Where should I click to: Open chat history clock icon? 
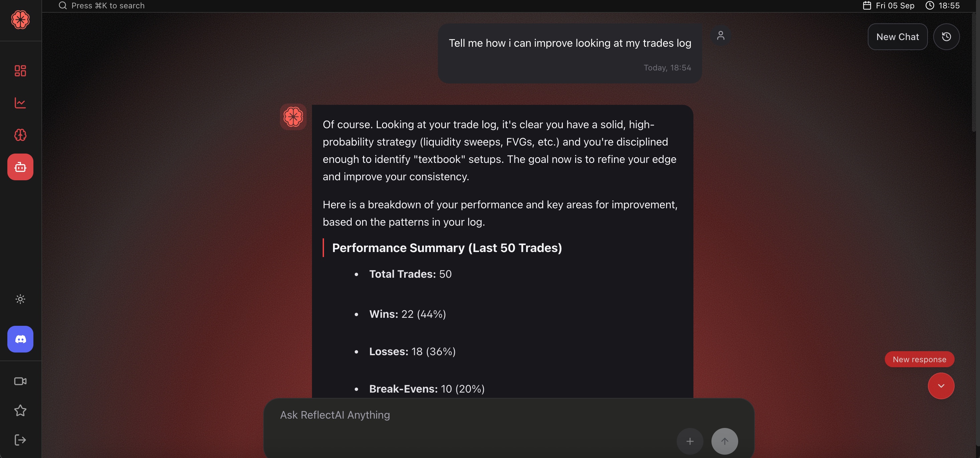tap(946, 37)
